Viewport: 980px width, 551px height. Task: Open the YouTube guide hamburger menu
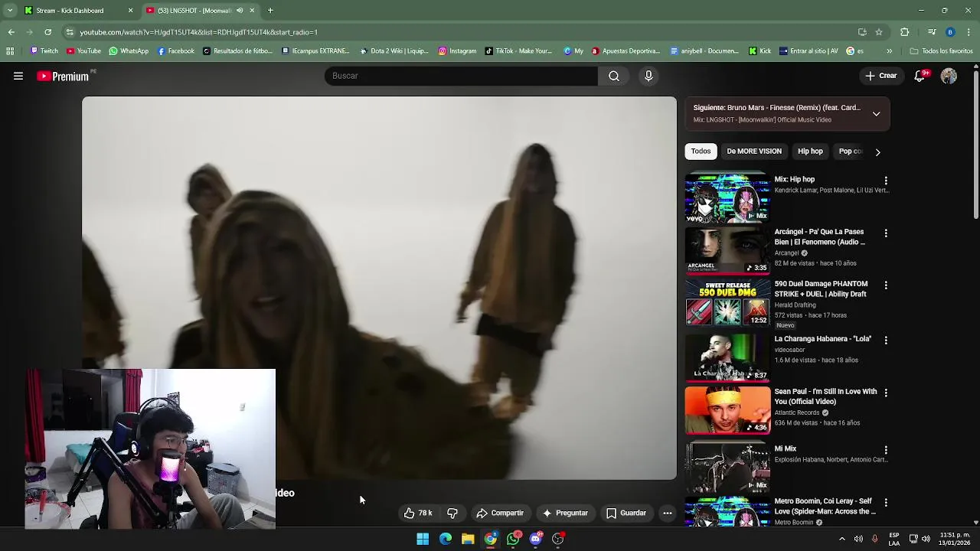18,76
